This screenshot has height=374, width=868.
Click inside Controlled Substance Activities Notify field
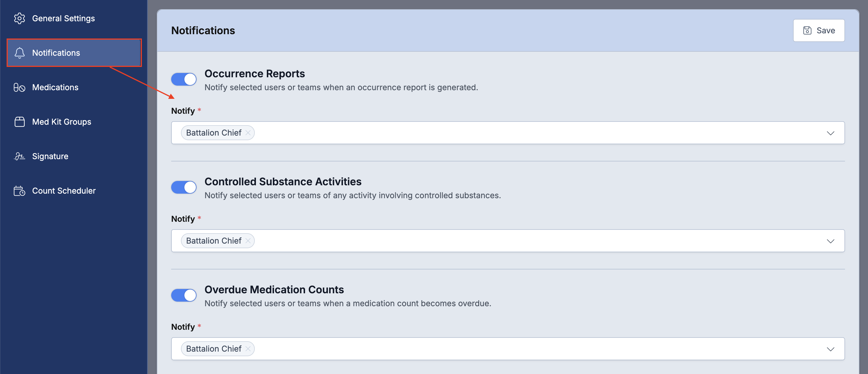(x=508, y=241)
